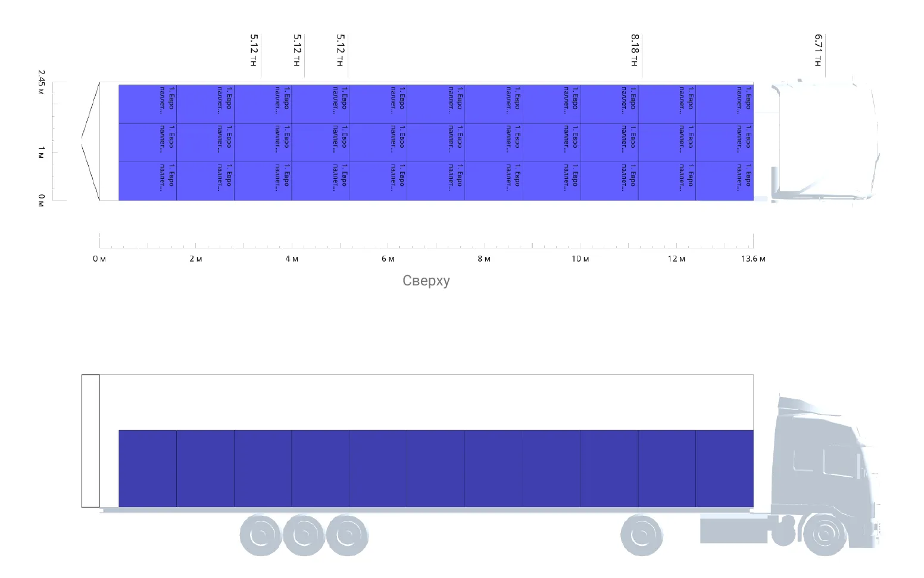Click the 6 м mark on length ruler
The width and height of the screenshot is (924, 578).
point(388,259)
